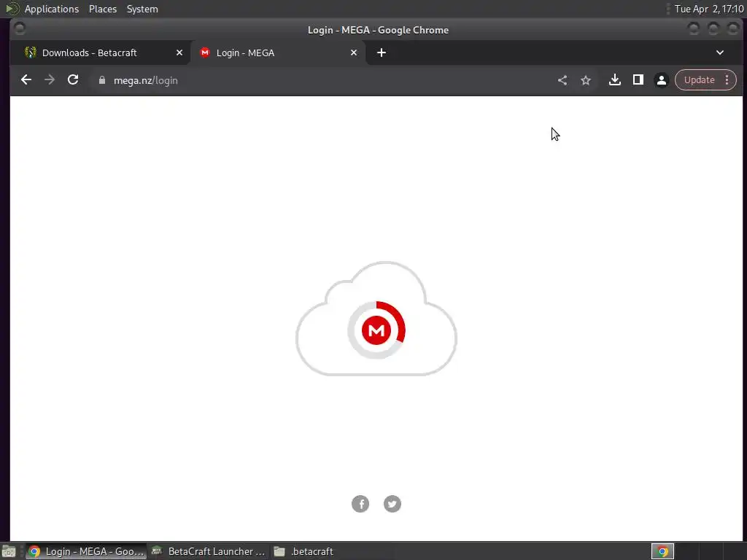The width and height of the screenshot is (747, 560).
Task: Click the show desktop icon in taskbar
Action: click(x=9, y=551)
